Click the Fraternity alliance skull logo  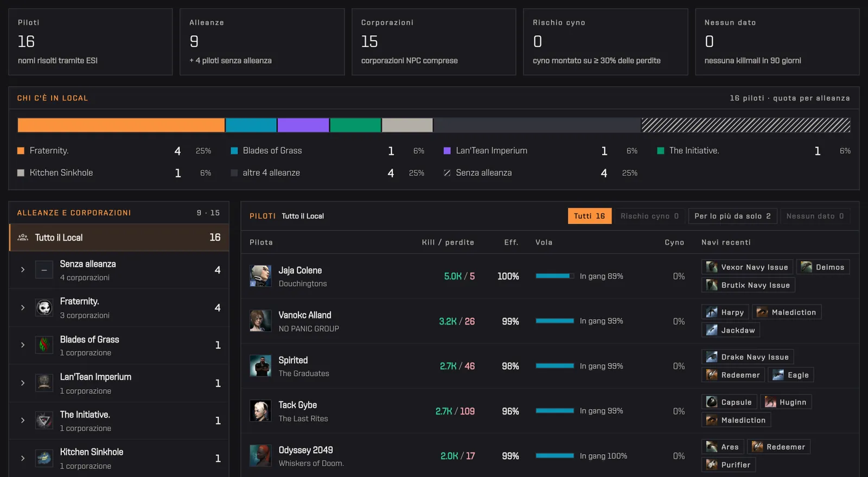pos(44,308)
